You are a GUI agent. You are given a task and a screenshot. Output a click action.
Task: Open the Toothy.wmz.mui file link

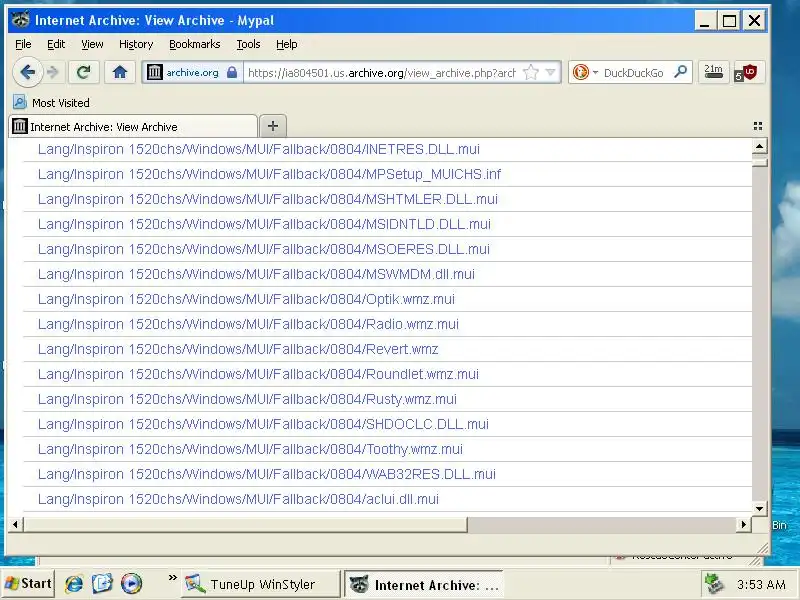click(251, 449)
